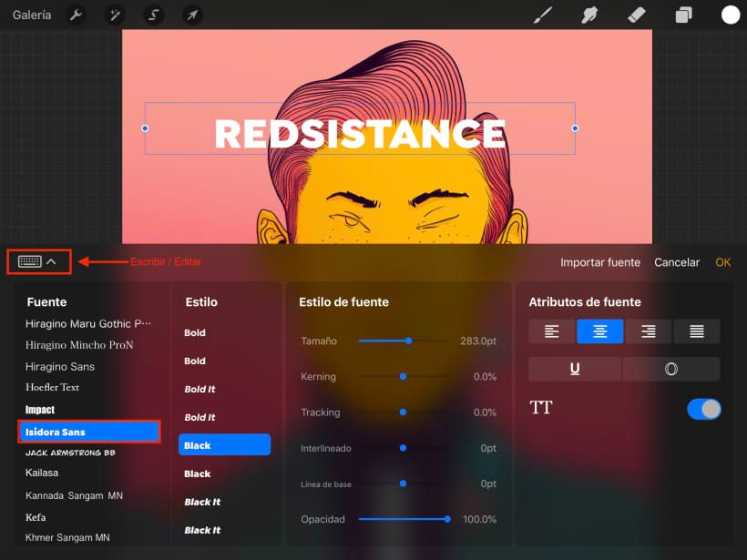The height and width of the screenshot is (560, 747).
Task: Select the Smudge finger tool
Action: tap(589, 15)
